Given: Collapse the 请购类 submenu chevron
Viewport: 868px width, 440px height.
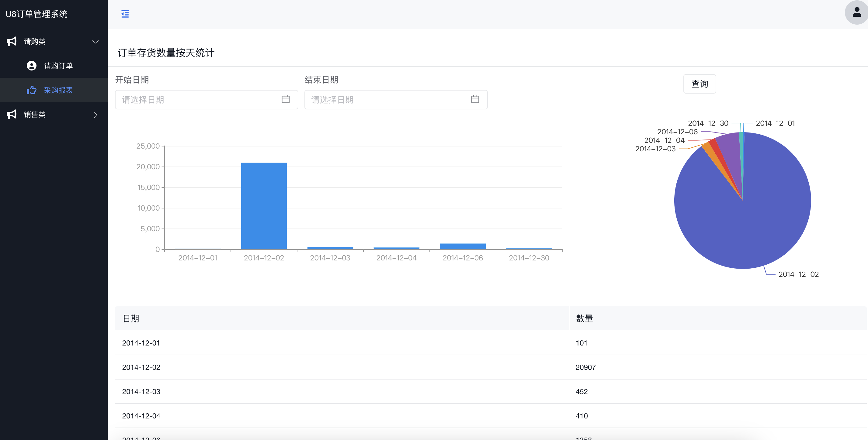Looking at the screenshot, I should pos(95,42).
